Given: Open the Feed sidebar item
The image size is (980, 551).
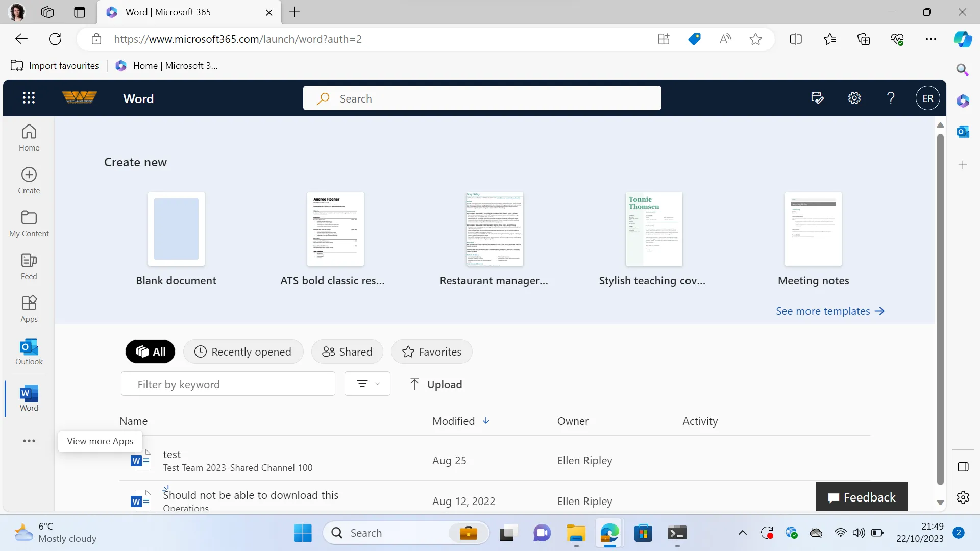Looking at the screenshot, I should [29, 266].
